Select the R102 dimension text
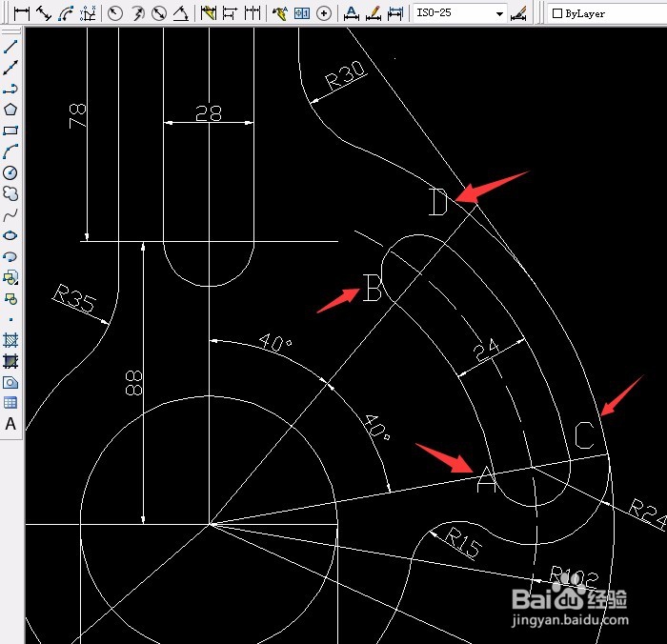 (575, 575)
